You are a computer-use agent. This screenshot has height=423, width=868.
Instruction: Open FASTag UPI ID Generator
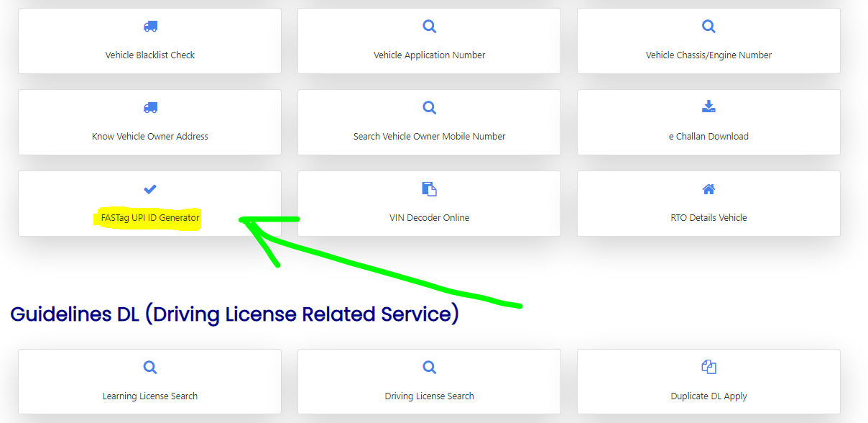[x=150, y=218]
